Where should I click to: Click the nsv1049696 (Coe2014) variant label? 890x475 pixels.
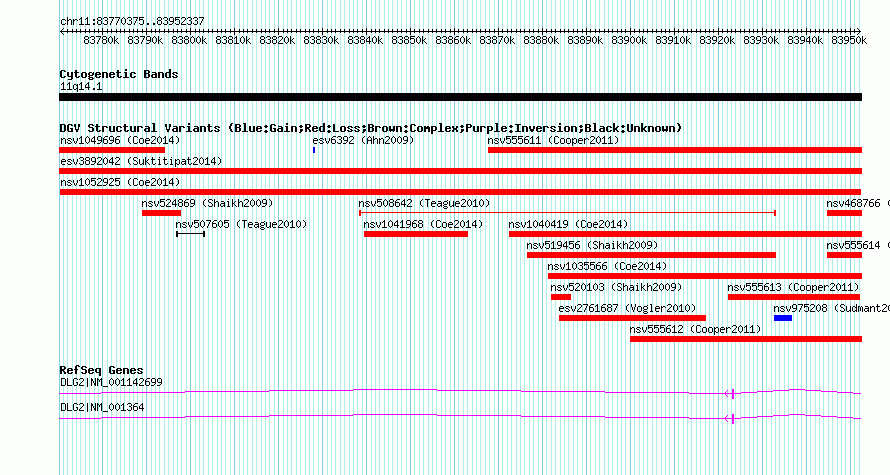tap(120, 140)
